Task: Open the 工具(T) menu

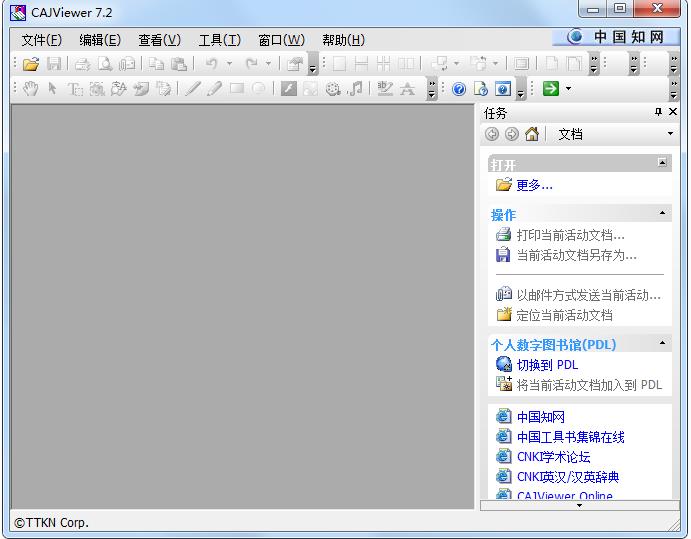Action: [x=219, y=40]
